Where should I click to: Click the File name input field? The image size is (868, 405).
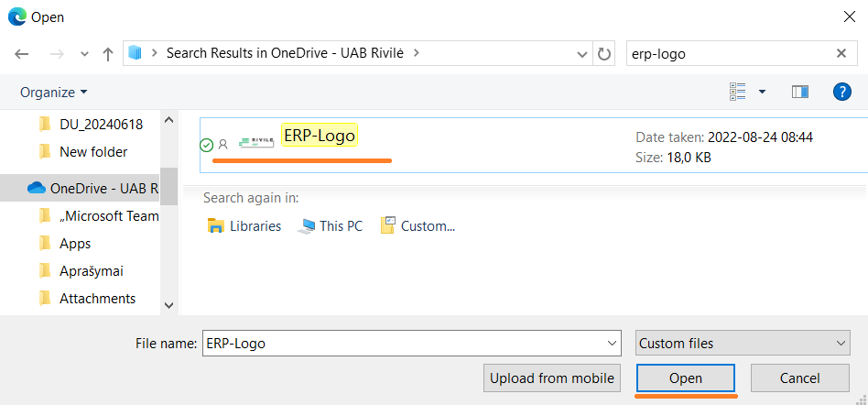[403, 344]
